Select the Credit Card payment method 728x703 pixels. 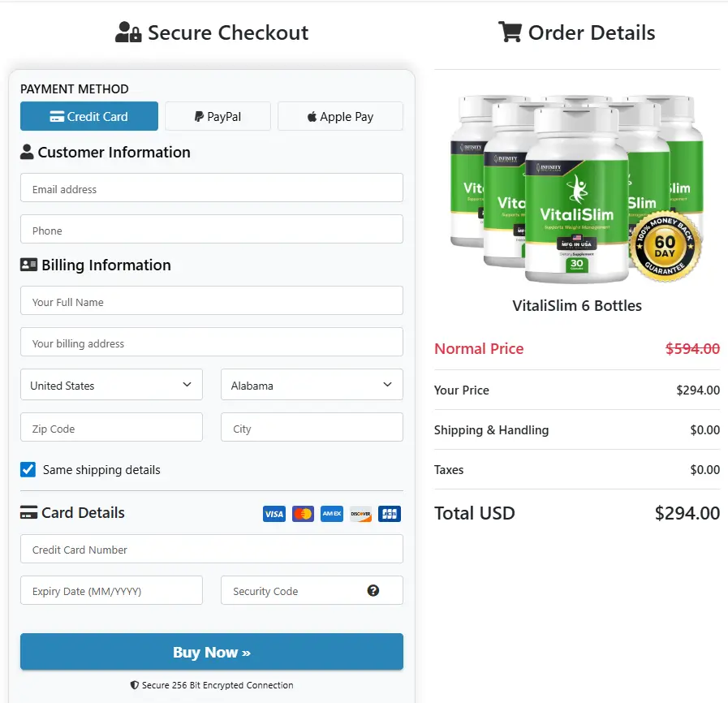tap(88, 116)
